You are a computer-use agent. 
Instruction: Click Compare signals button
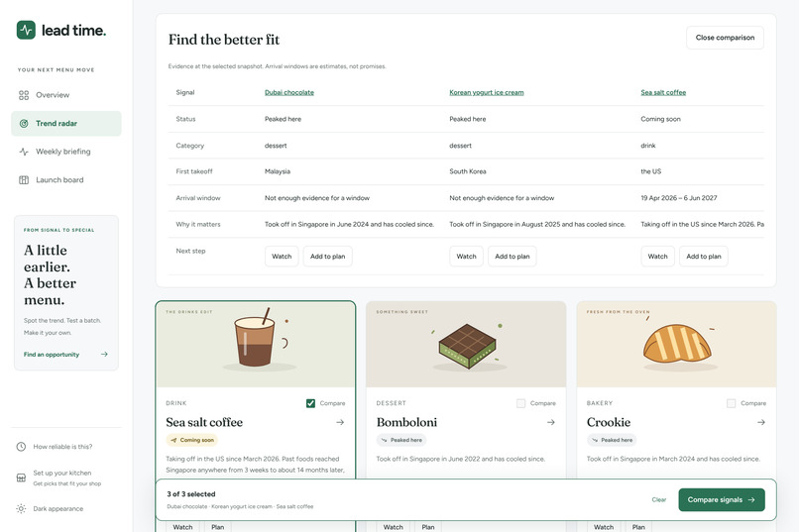(x=722, y=500)
